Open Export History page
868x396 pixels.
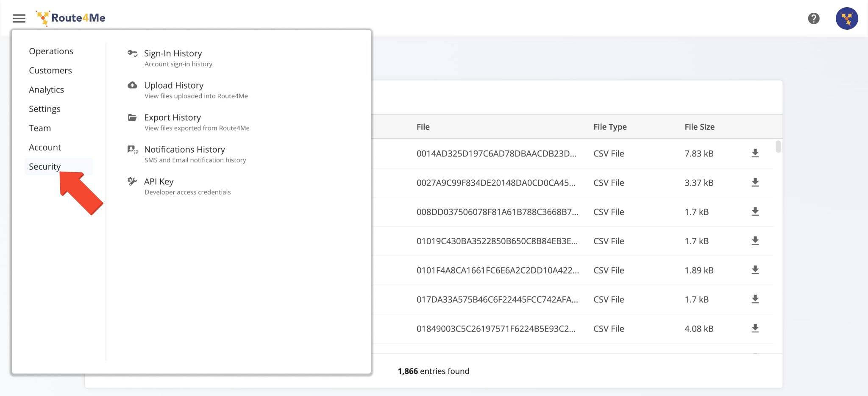[x=172, y=117]
